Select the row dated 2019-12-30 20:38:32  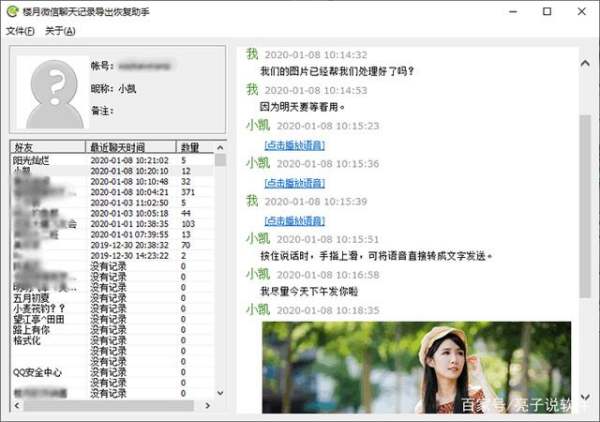[x=112, y=245]
